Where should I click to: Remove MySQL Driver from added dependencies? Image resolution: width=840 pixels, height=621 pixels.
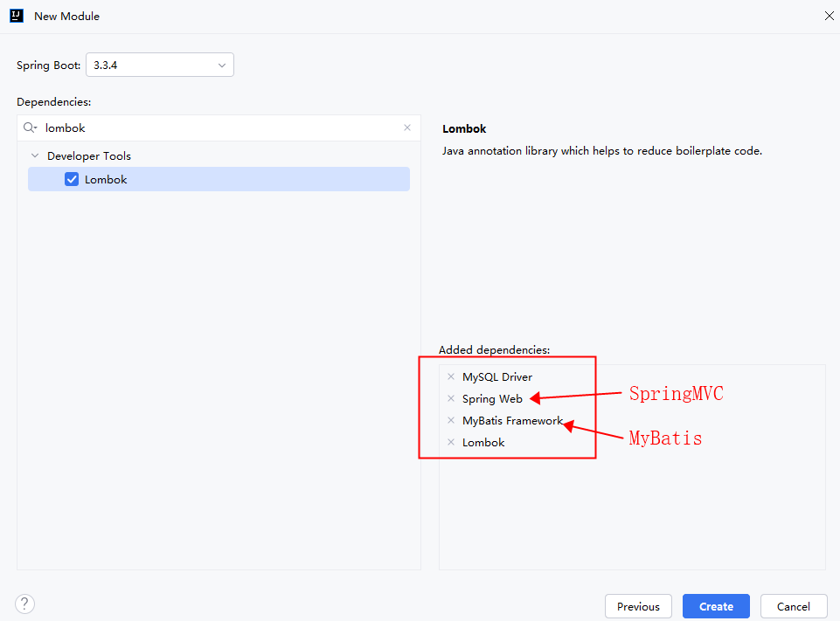click(x=451, y=376)
